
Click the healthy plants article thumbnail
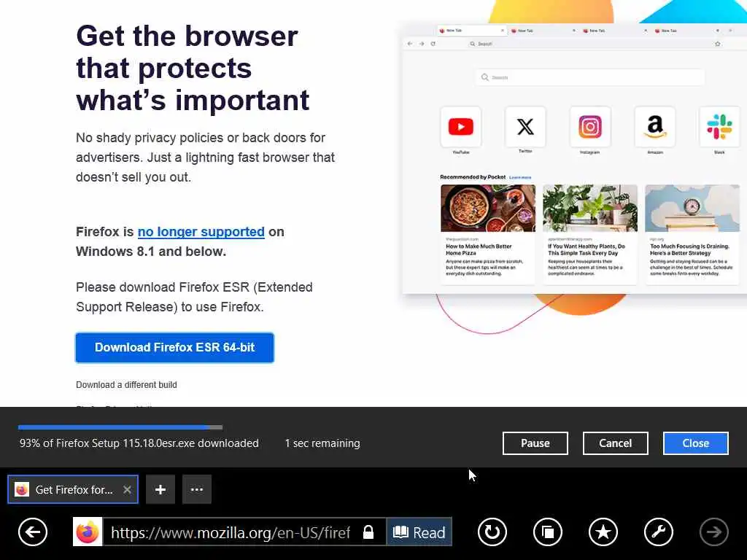click(589, 208)
